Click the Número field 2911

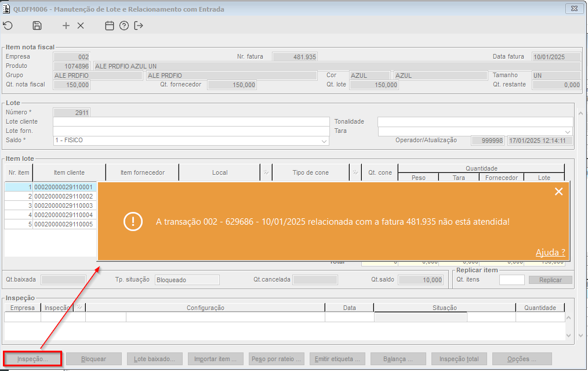point(72,112)
